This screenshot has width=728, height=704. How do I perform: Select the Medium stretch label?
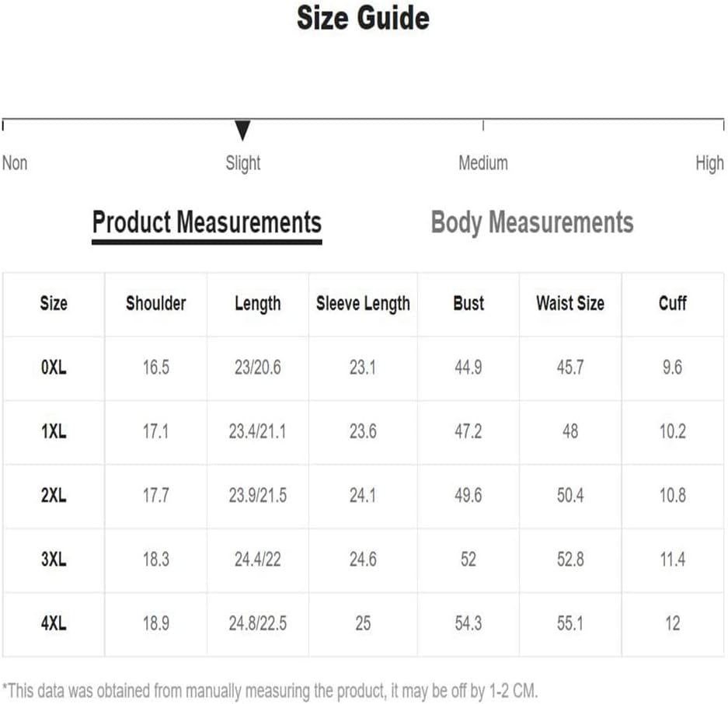pos(483,163)
